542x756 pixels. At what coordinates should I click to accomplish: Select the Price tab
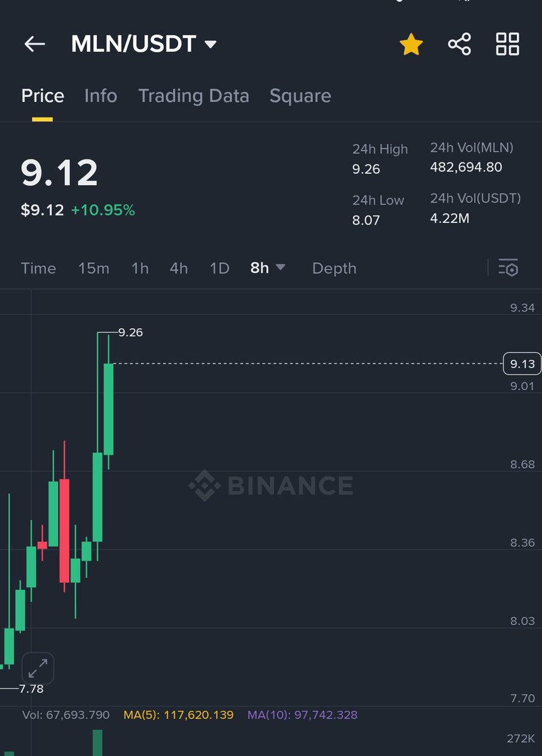[x=43, y=96]
